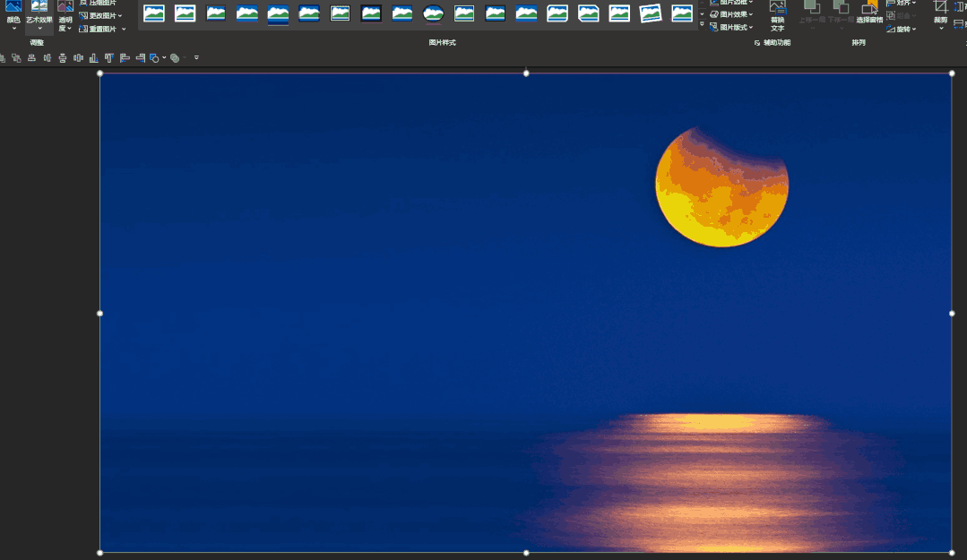Click align top icon in quick toolbar

click(x=109, y=58)
